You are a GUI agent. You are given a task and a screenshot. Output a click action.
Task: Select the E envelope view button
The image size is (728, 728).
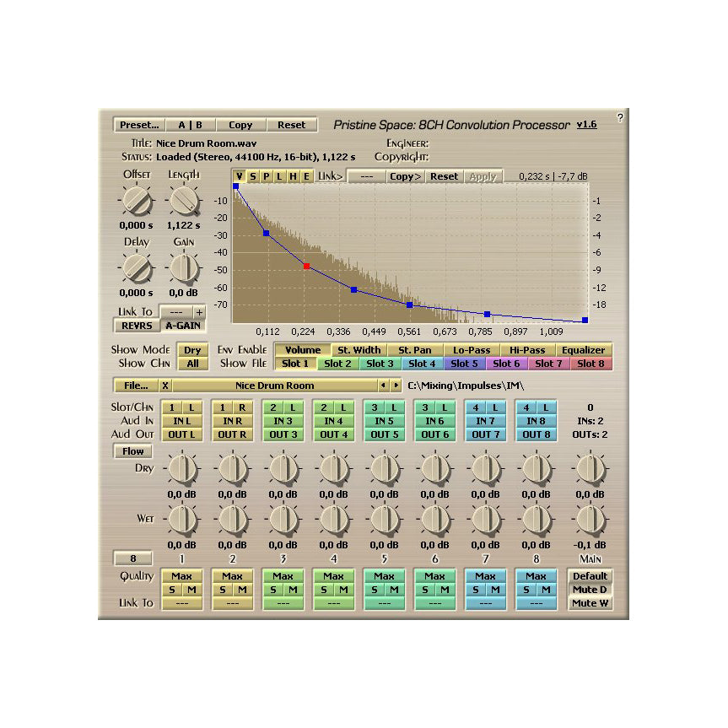306,176
